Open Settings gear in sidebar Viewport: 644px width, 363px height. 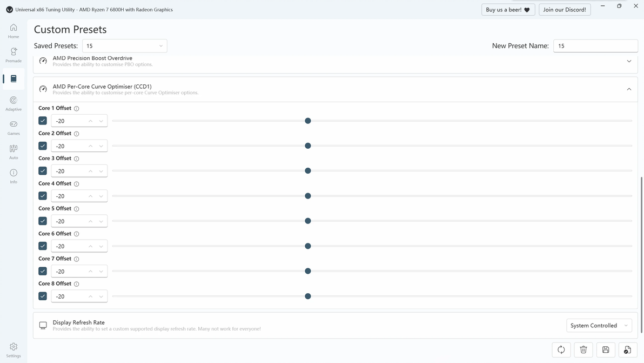coord(14,350)
